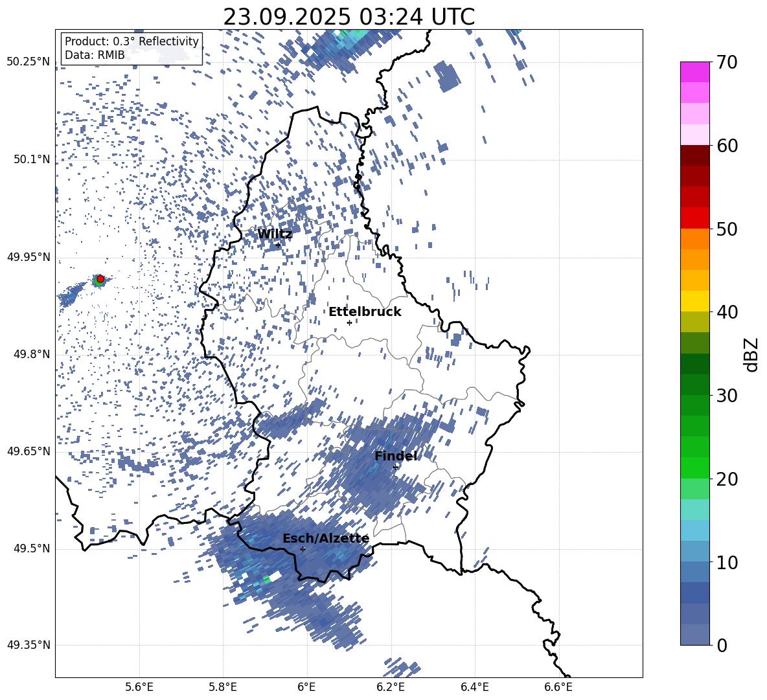Image resolution: width=767 pixels, height=700 pixels.
Task: Click the cross marker below Ettelbruck
Action: coord(349,322)
